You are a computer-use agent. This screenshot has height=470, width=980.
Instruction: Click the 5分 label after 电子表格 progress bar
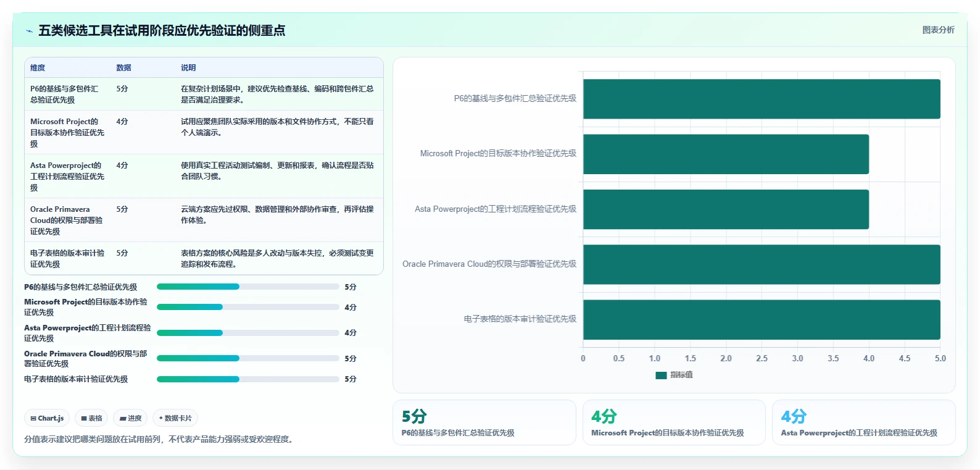351,379
